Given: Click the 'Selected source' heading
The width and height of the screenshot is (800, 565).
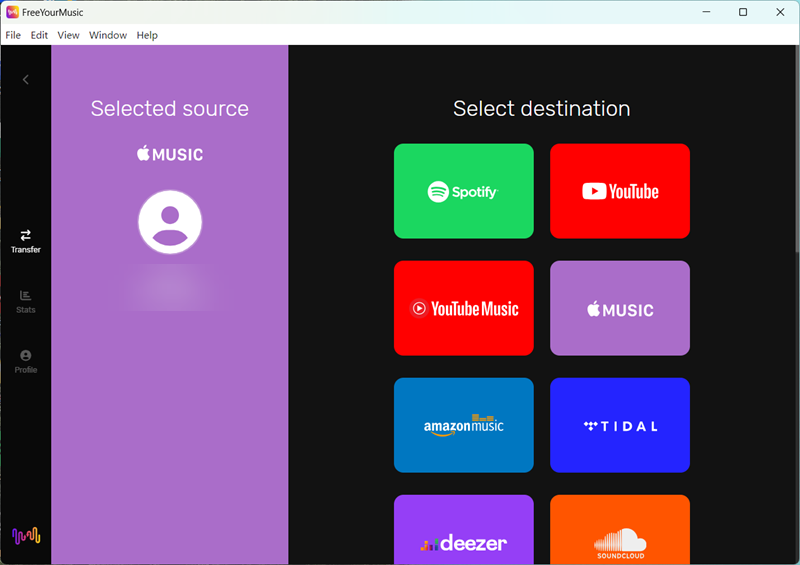Looking at the screenshot, I should (170, 108).
